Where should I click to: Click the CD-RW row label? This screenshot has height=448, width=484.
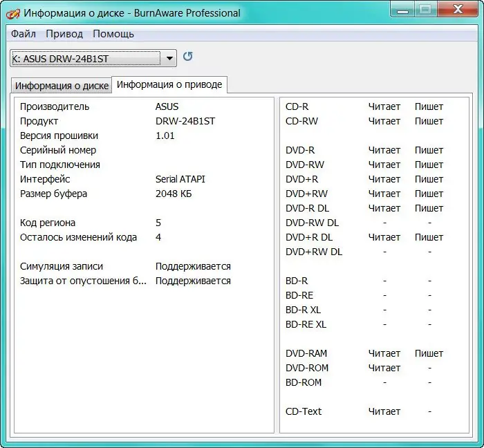click(x=301, y=121)
